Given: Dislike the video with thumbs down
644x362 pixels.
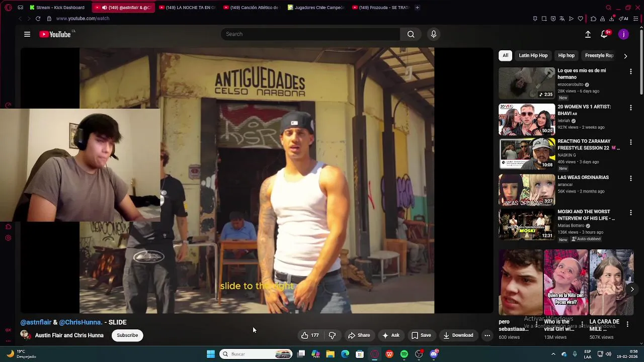Looking at the screenshot, I should point(332,335).
